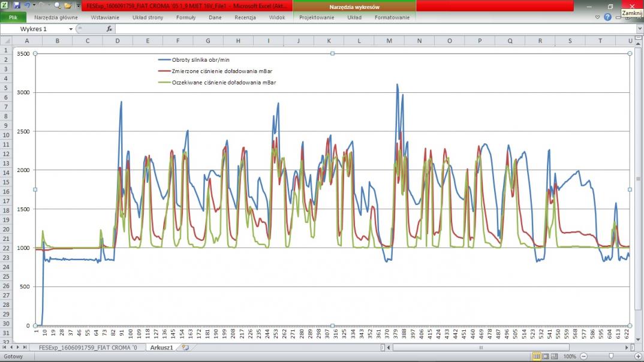Open the Dane ribbon tab

pos(215,17)
